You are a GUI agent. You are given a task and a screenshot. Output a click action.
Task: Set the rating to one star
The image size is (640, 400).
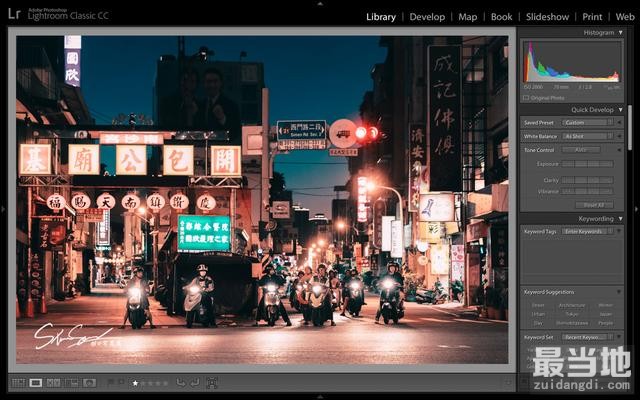point(136,383)
